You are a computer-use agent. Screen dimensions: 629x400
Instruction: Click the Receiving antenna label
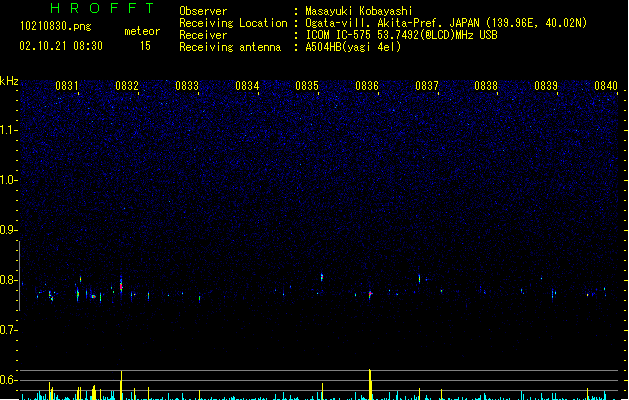230,47
